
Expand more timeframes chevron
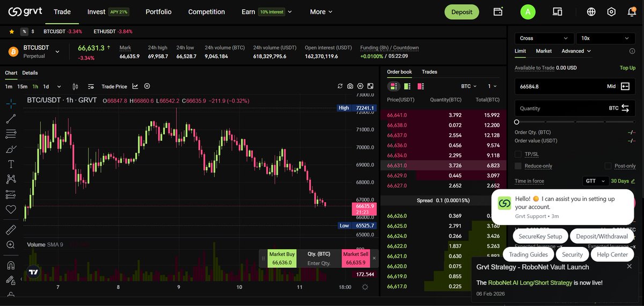pyautogui.click(x=59, y=86)
